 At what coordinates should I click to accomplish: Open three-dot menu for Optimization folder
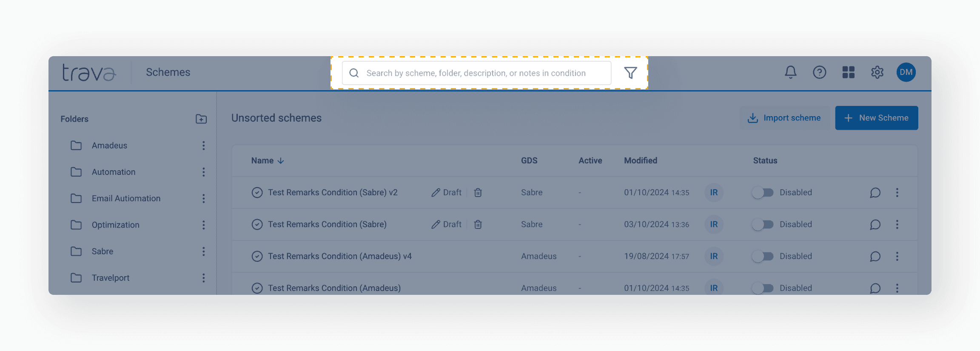click(204, 225)
